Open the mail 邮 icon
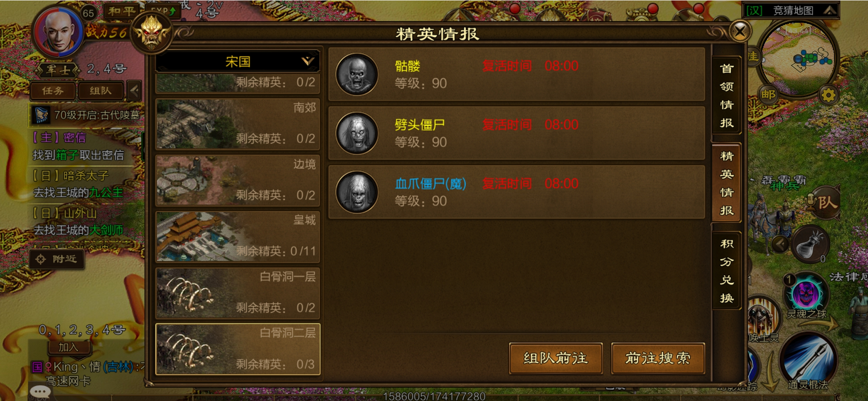 pos(768,94)
